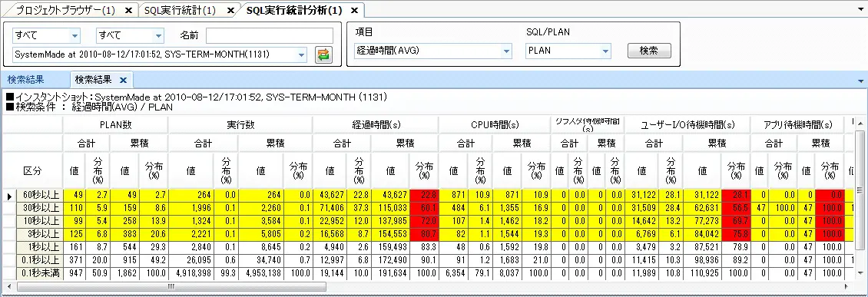Click cell value 87,521
This screenshot has width=868, height=297.
pos(702,246)
